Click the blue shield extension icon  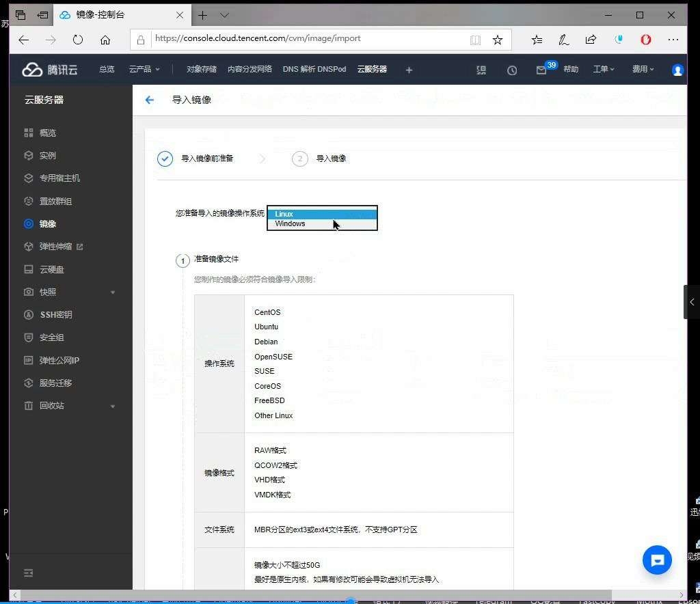618,40
